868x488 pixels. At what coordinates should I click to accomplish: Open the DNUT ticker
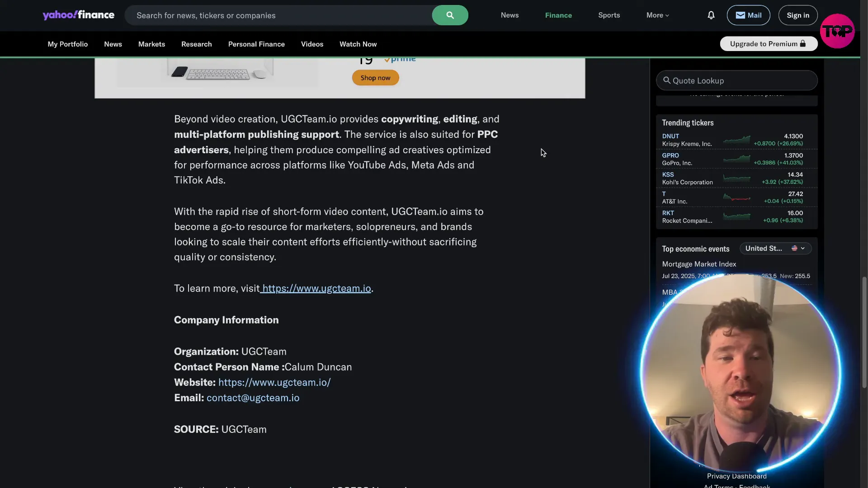point(670,136)
